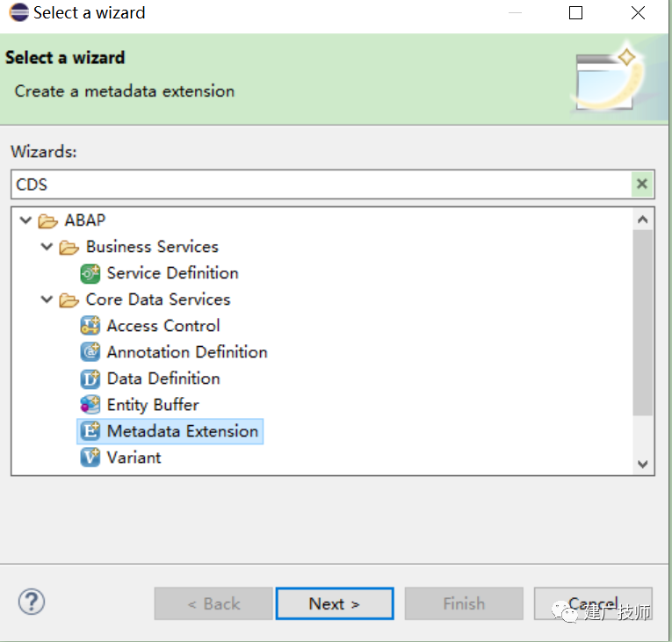Screen dimensions: 672x642
Task: Select the Business Services label
Action: (152, 247)
